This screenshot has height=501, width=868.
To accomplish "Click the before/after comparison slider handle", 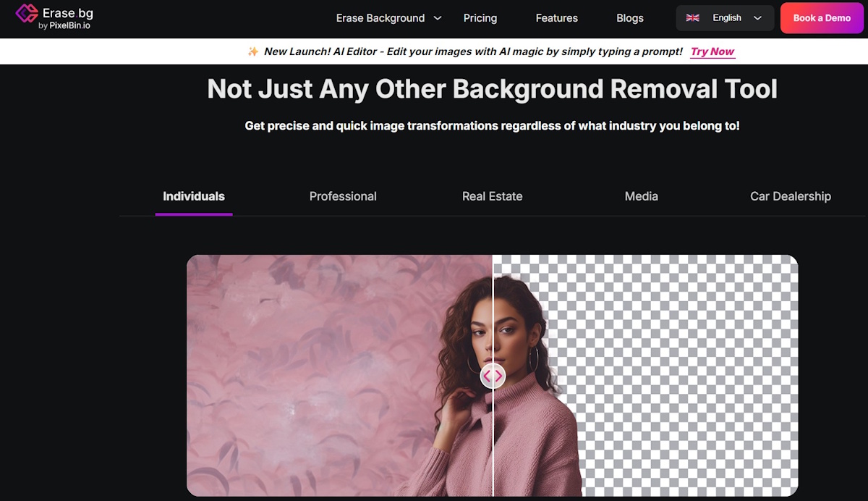I will pyautogui.click(x=493, y=376).
